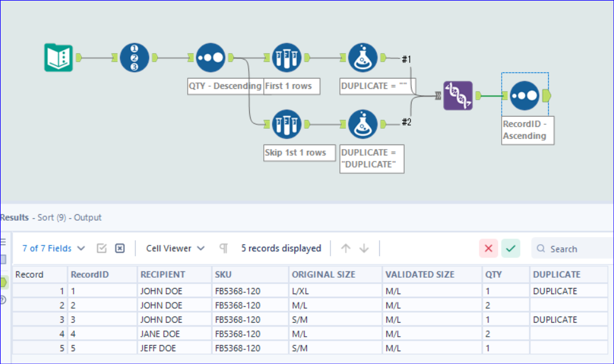Click the green checkmark apply button
614x364 pixels.
click(x=511, y=248)
